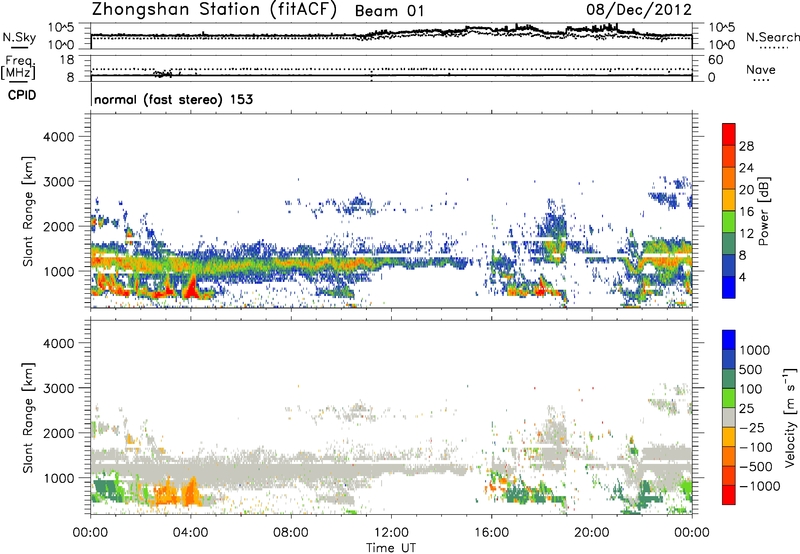Viewport: 800px width, 554px height.
Task: Click '3000' on the velocity panel axis
Action: (x=58, y=388)
